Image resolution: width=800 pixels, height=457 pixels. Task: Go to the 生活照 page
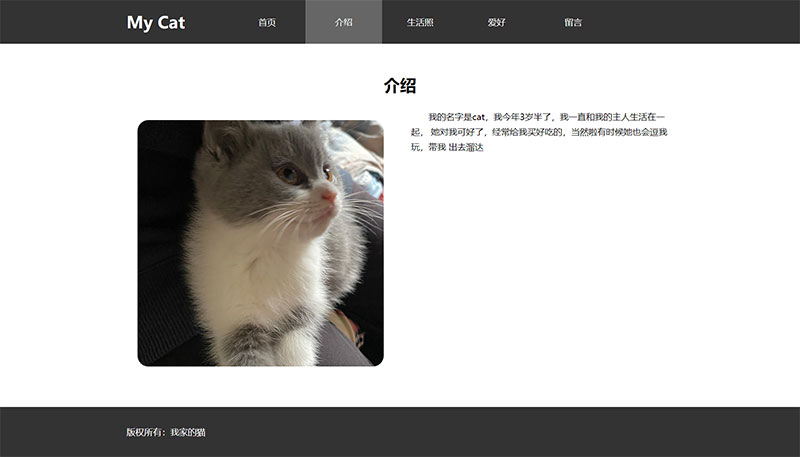coord(420,22)
